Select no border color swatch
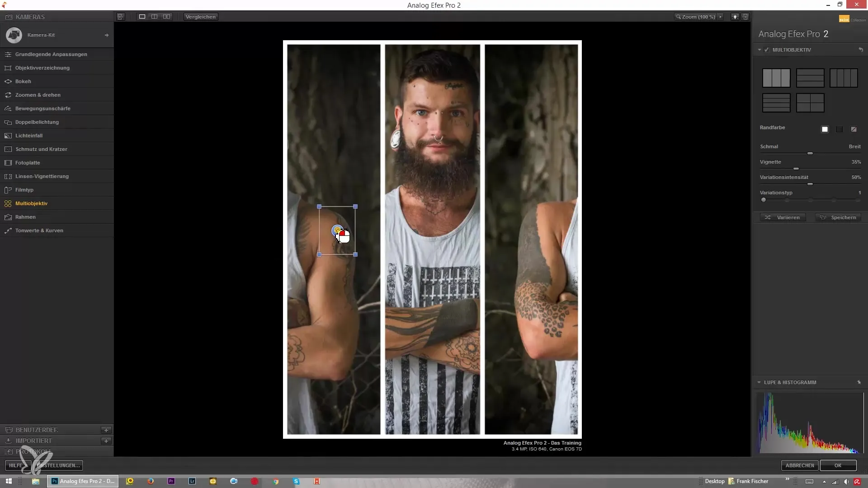 coord(854,129)
